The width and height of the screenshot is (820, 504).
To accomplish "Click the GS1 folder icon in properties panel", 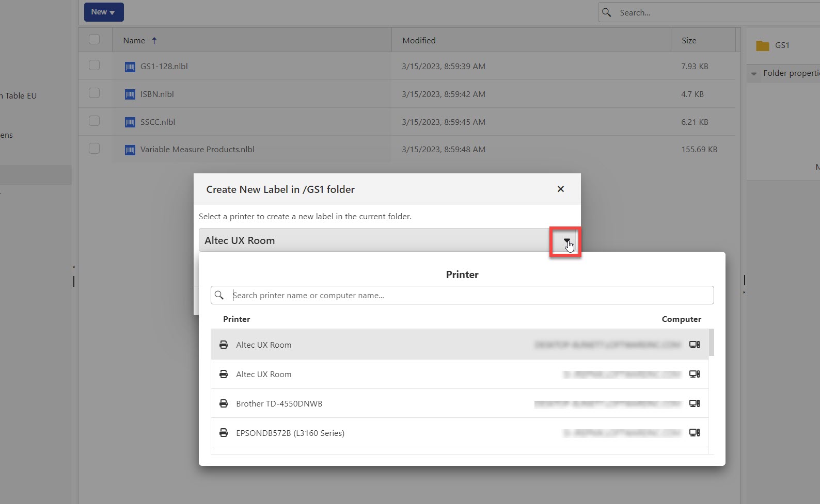I will click(x=762, y=46).
